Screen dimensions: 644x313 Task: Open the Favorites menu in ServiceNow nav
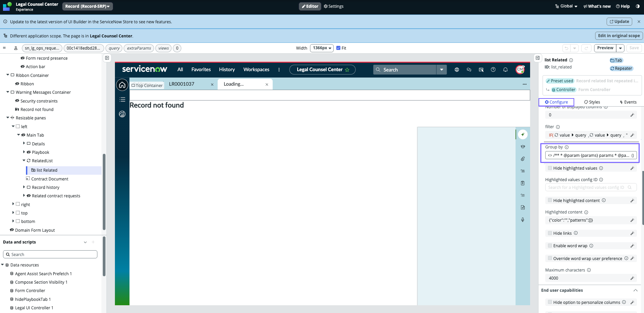(201, 69)
